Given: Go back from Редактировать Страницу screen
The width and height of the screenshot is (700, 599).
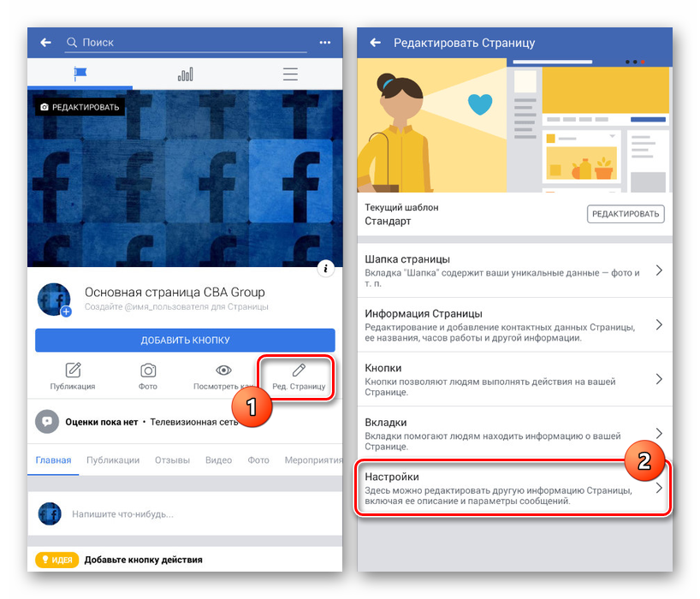Looking at the screenshot, I should tap(375, 43).
